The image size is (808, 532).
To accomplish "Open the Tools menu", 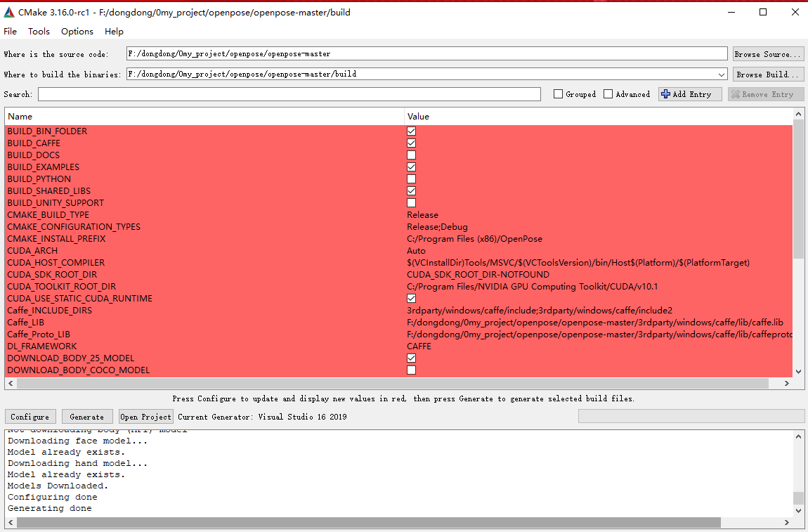I will pyautogui.click(x=39, y=32).
